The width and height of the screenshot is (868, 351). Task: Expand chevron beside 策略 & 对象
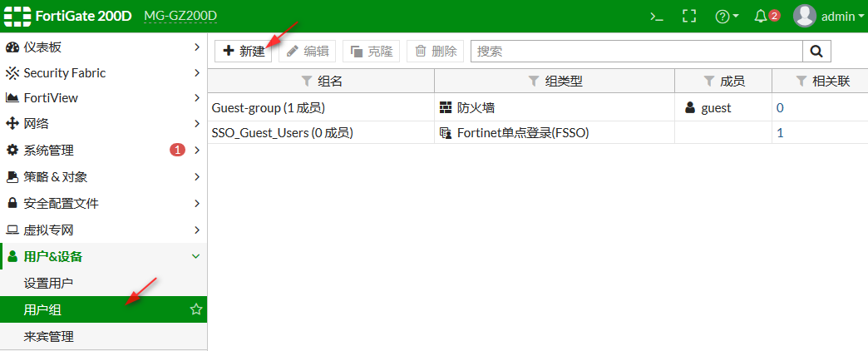coord(196,176)
